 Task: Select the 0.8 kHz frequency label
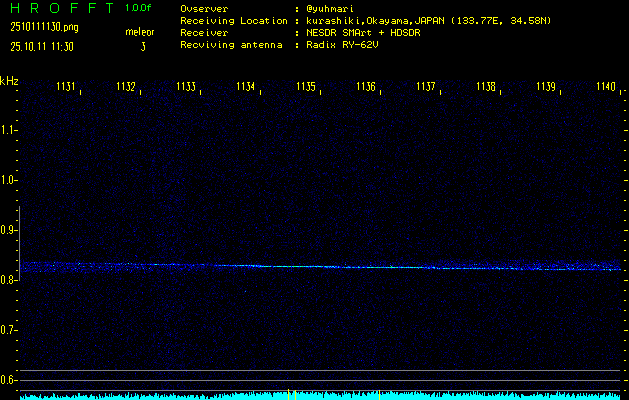(9, 280)
